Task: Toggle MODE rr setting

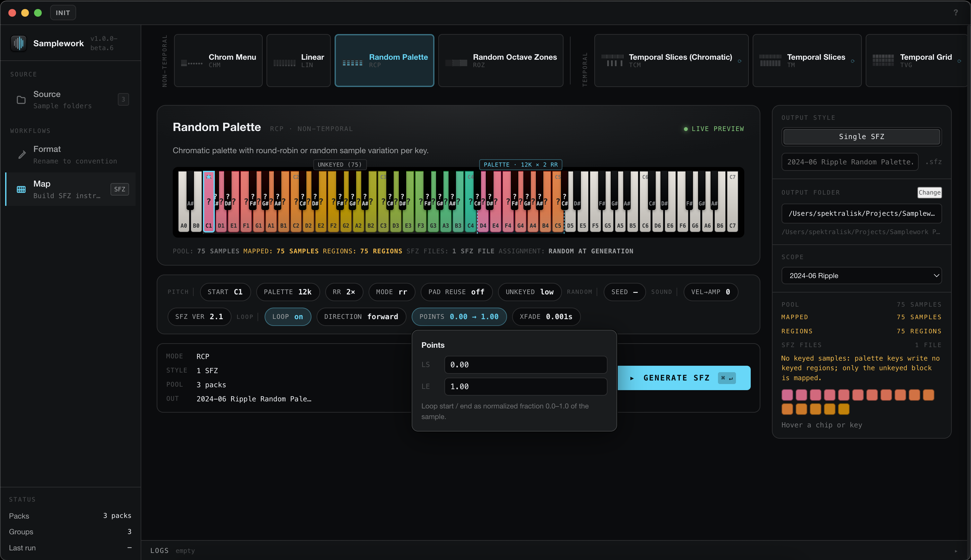Action: [x=391, y=292]
